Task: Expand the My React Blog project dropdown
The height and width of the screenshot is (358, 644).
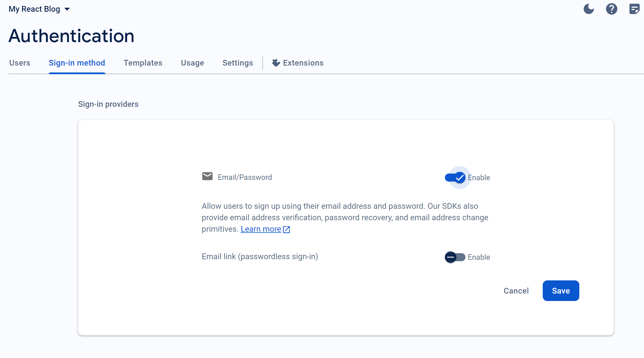Action: coord(34,9)
